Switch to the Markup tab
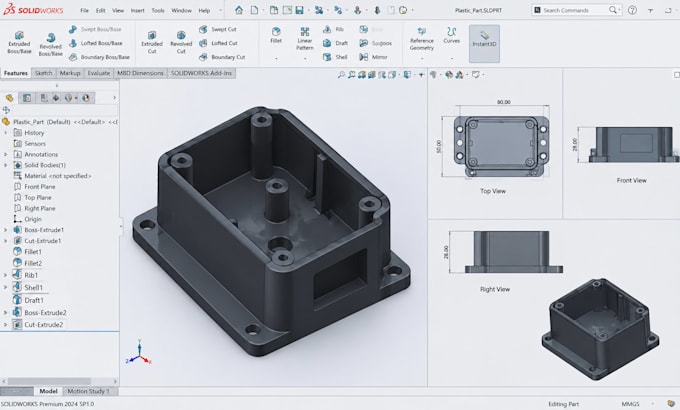The image size is (680, 410). pos(70,73)
